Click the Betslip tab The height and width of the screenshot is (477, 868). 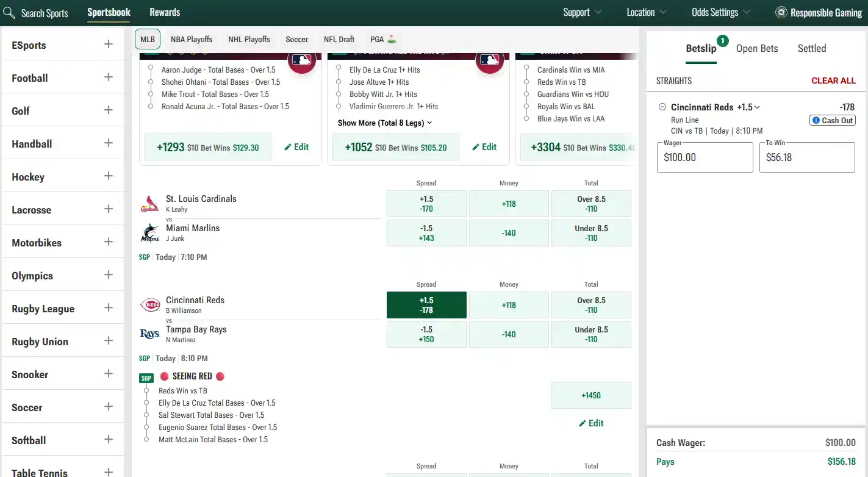click(x=701, y=48)
